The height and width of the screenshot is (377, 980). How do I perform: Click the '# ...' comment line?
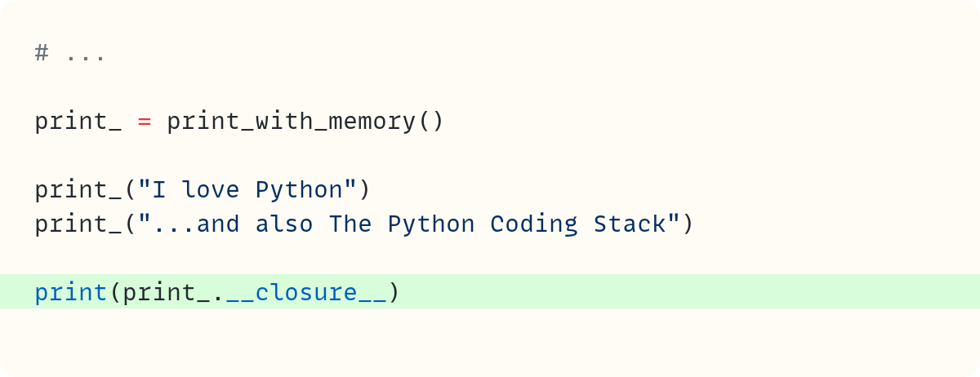tap(70, 54)
